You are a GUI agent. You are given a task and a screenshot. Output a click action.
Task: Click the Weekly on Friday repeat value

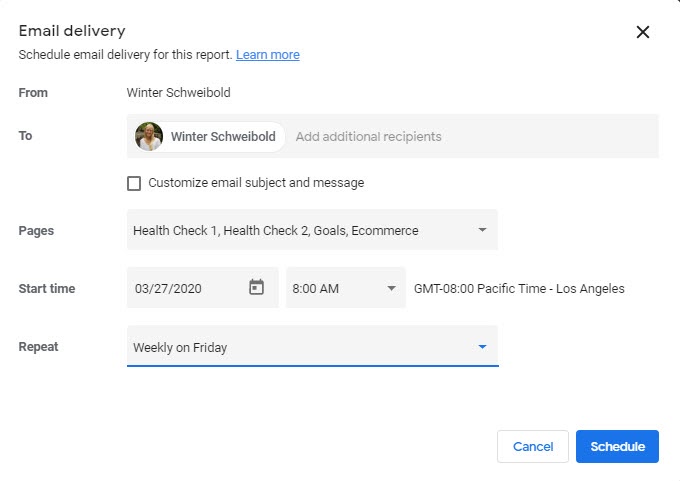tap(180, 347)
